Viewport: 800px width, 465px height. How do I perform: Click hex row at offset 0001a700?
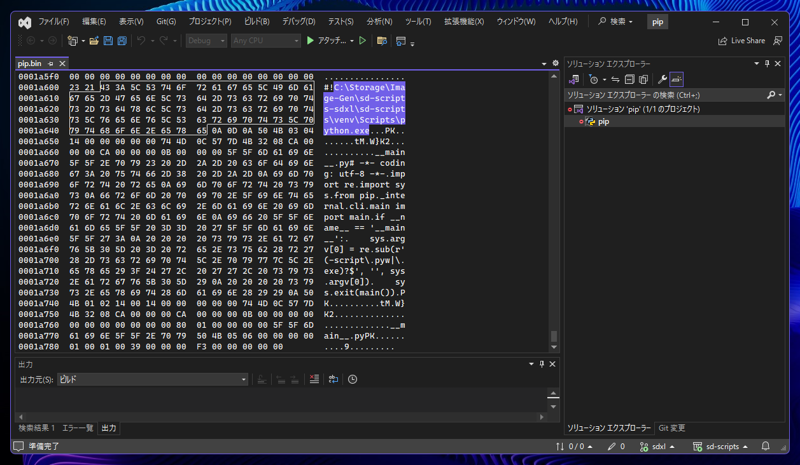tap(212, 260)
